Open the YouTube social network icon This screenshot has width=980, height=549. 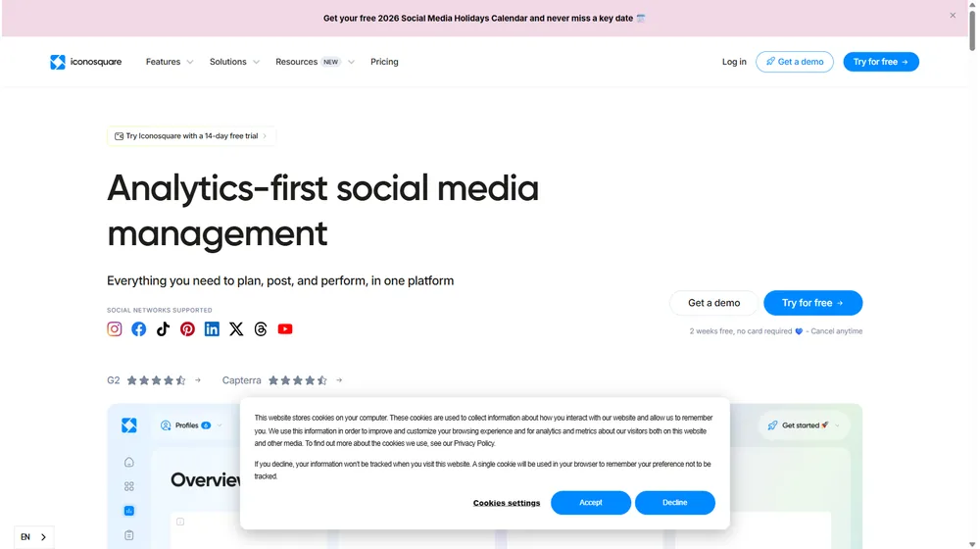point(285,328)
